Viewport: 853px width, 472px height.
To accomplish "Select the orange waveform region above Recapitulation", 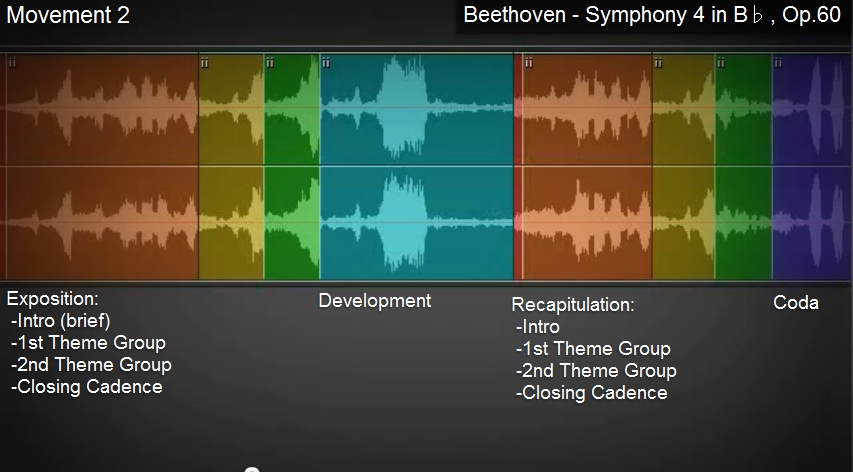I will 588,166.
